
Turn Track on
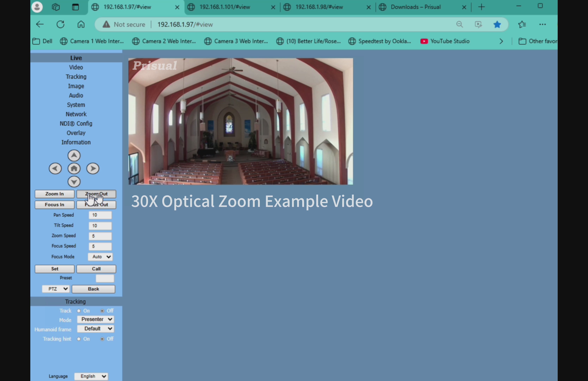(79, 311)
